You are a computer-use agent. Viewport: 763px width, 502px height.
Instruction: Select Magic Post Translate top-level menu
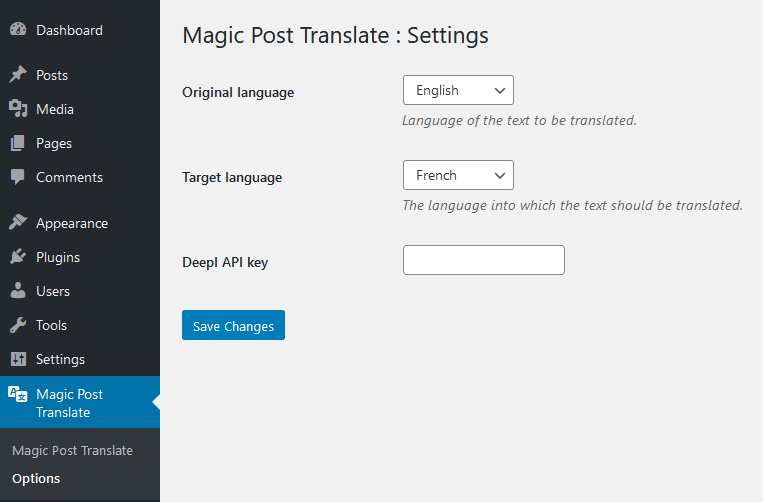tap(80, 402)
